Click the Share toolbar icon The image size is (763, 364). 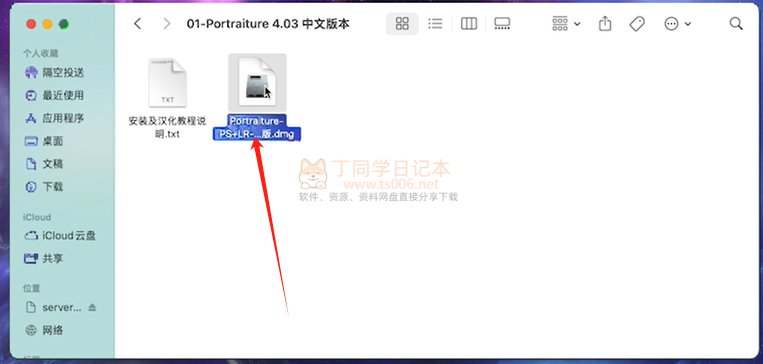coord(605,23)
